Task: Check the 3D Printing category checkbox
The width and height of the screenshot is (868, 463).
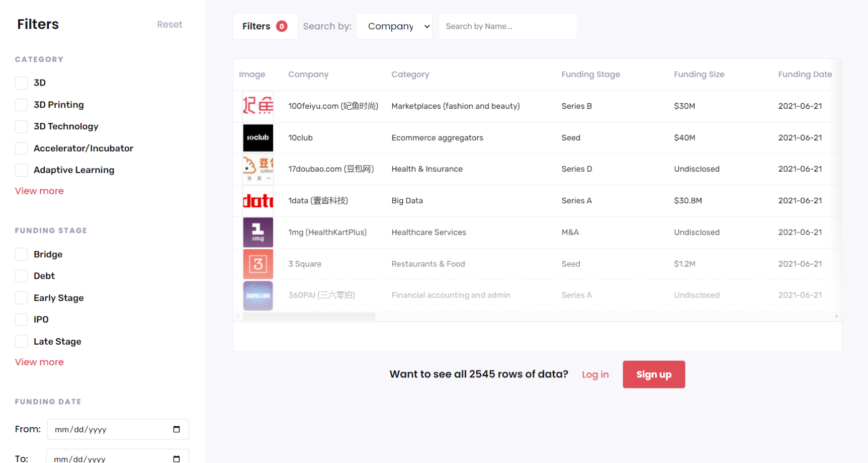Action: pos(21,105)
